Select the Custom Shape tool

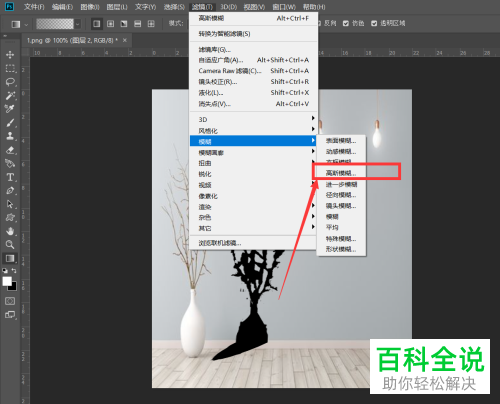pyautogui.click(x=10, y=217)
